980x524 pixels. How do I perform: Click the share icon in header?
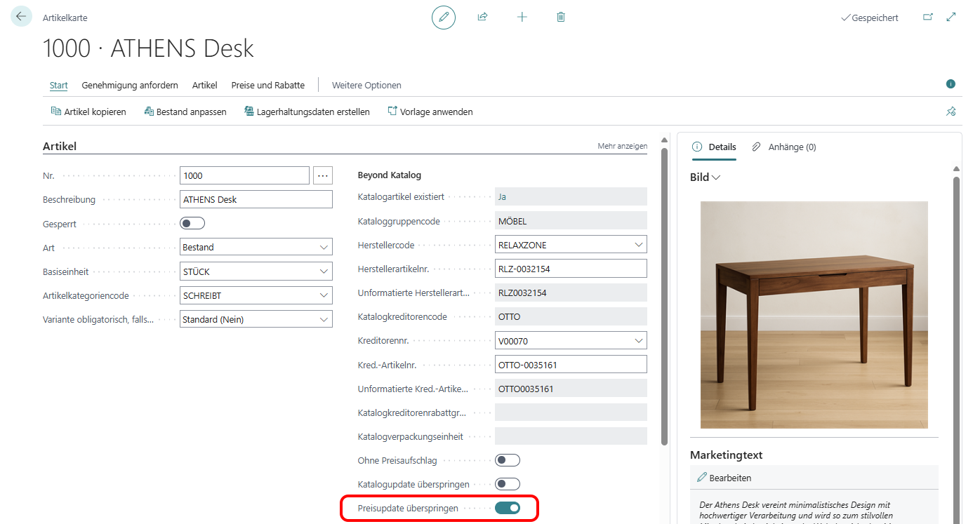coord(482,17)
